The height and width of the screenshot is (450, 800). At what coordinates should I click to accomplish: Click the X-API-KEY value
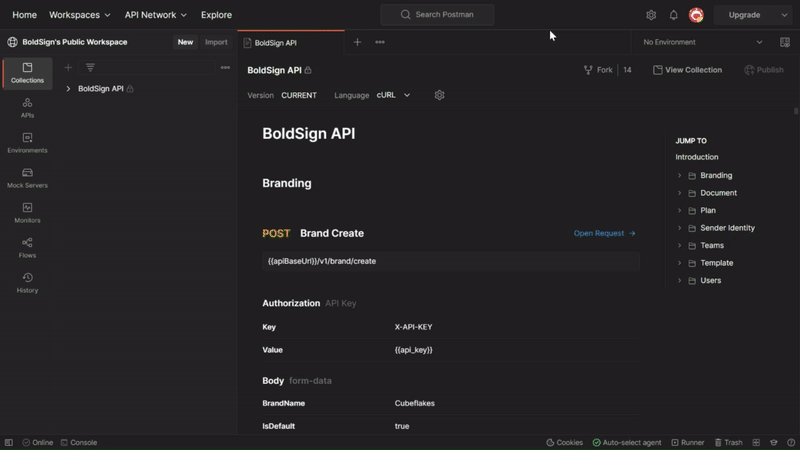click(413, 327)
